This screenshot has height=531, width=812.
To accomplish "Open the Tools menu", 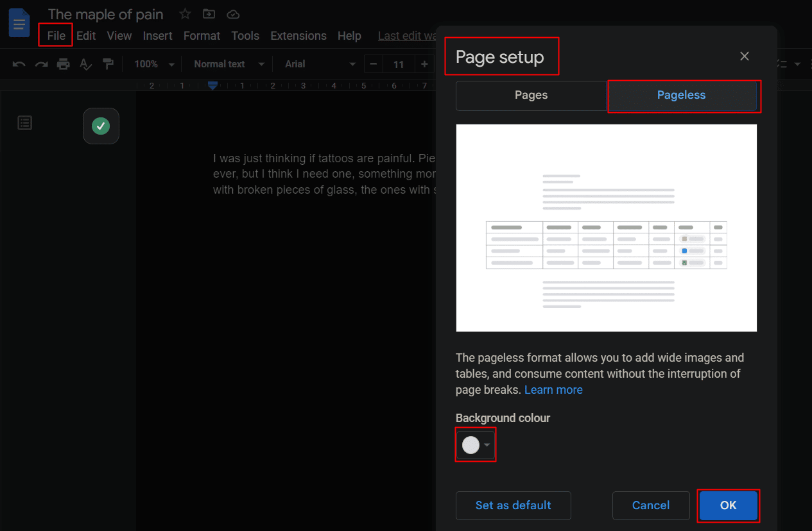I will click(245, 36).
